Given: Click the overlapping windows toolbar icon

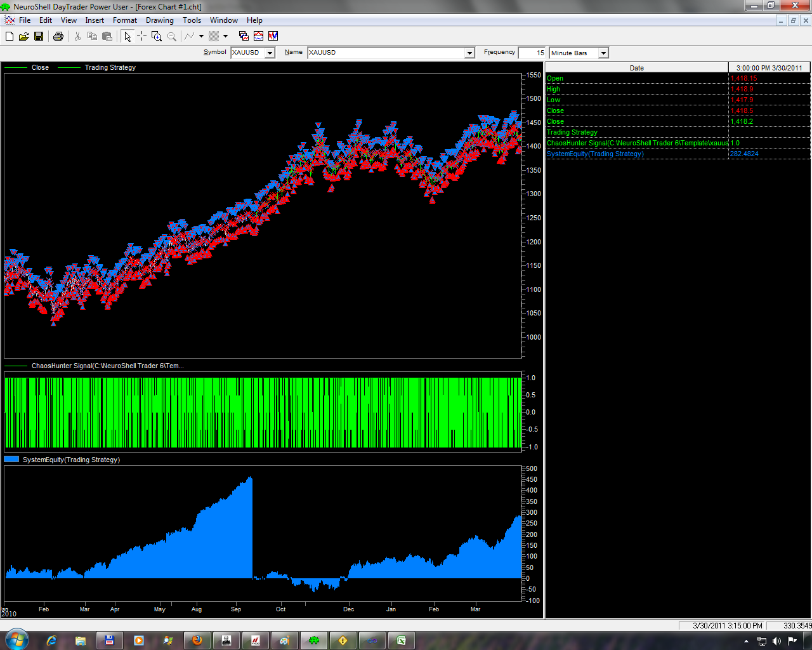Looking at the screenshot, I should (244, 36).
